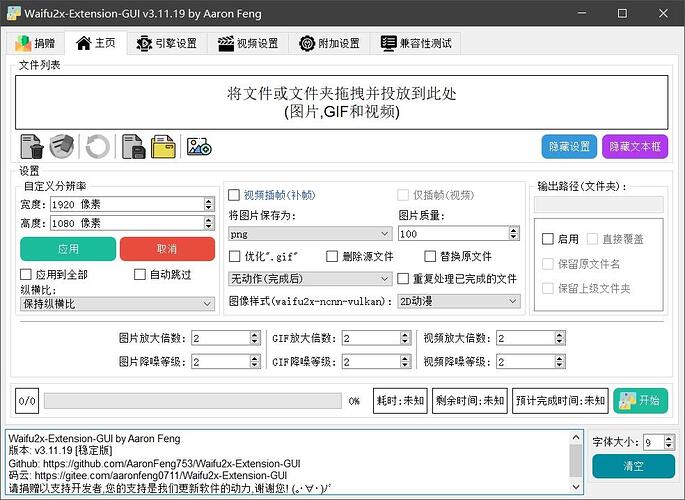The height and width of the screenshot is (500, 685).
Task: Click the circular refresh icon
Action: click(x=97, y=146)
